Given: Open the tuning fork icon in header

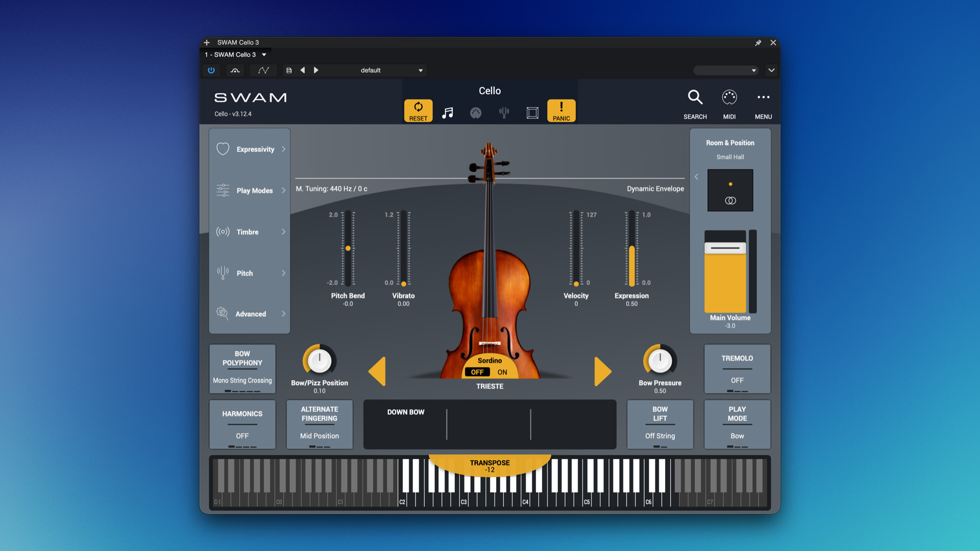Looking at the screenshot, I should pos(504,113).
